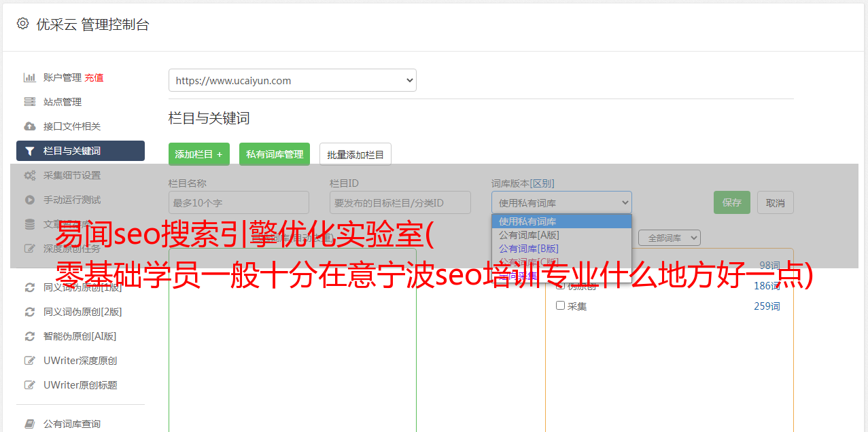Click the edit icon for UWriter原创标题
Screen dimensions: 868x432
click(29, 385)
